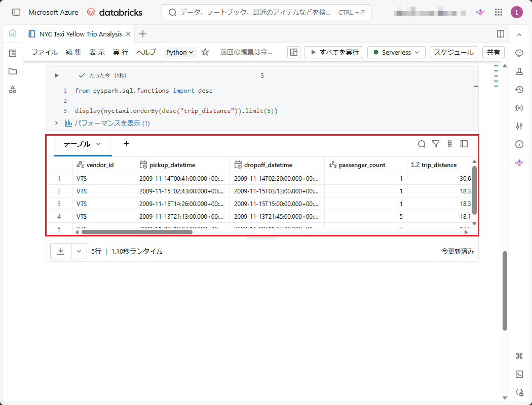The image size is (532, 405).
Task: Click the 共有 share button
Action: pyautogui.click(x=493, y=52)
